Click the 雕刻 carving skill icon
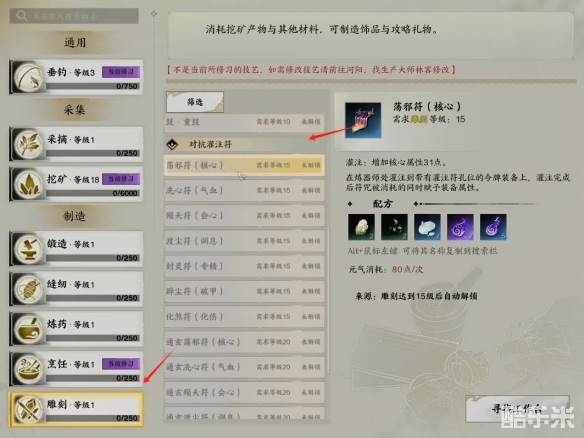This screenshot has height=438, width=584. tap(27, 409)
